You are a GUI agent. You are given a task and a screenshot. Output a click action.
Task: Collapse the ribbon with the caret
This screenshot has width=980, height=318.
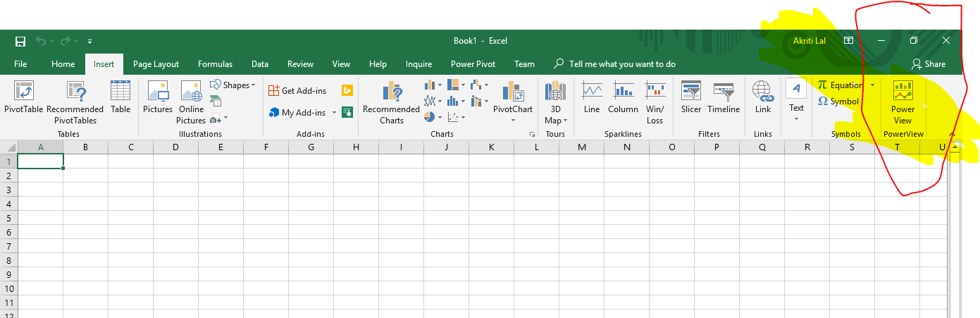pos(951,133)
